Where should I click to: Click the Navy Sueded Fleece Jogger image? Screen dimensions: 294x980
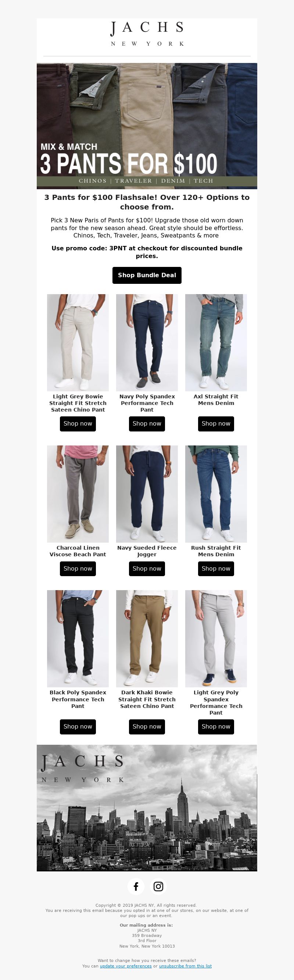coord(147,494)
